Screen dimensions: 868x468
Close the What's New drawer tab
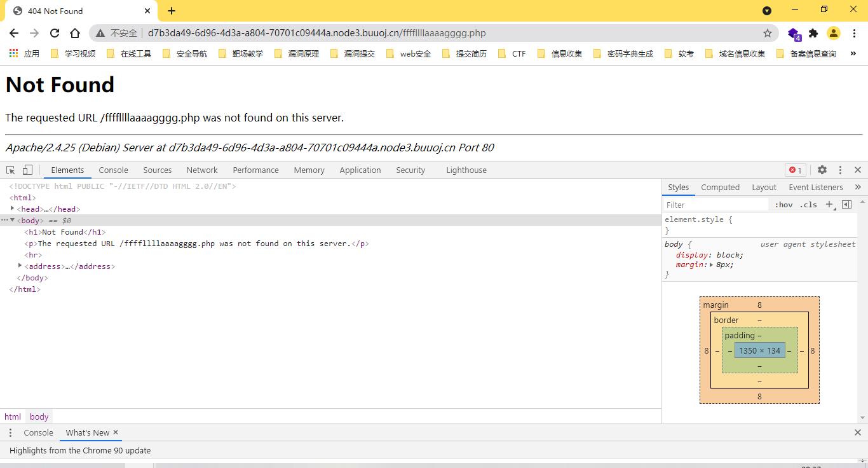pyautogui.click(x=116, y=432)
